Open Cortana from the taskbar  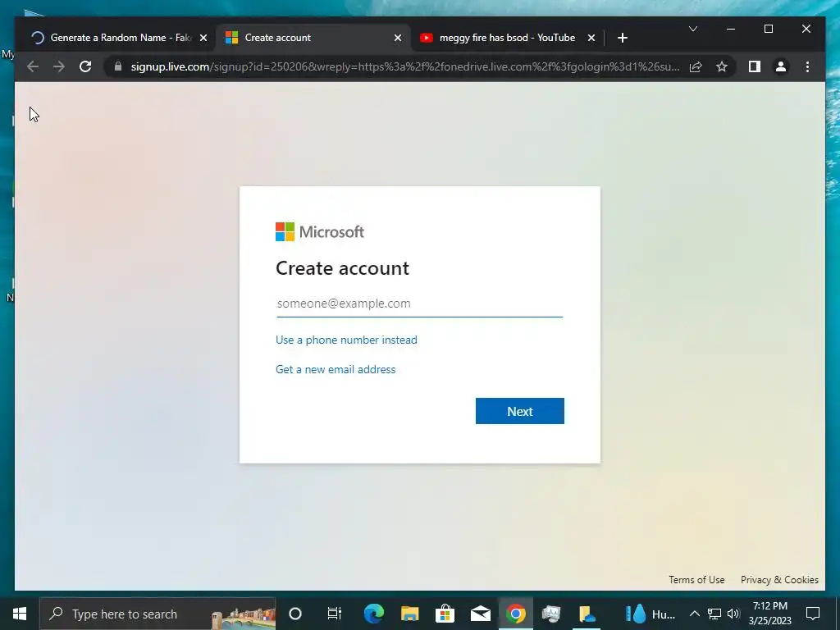click(295, 614)
